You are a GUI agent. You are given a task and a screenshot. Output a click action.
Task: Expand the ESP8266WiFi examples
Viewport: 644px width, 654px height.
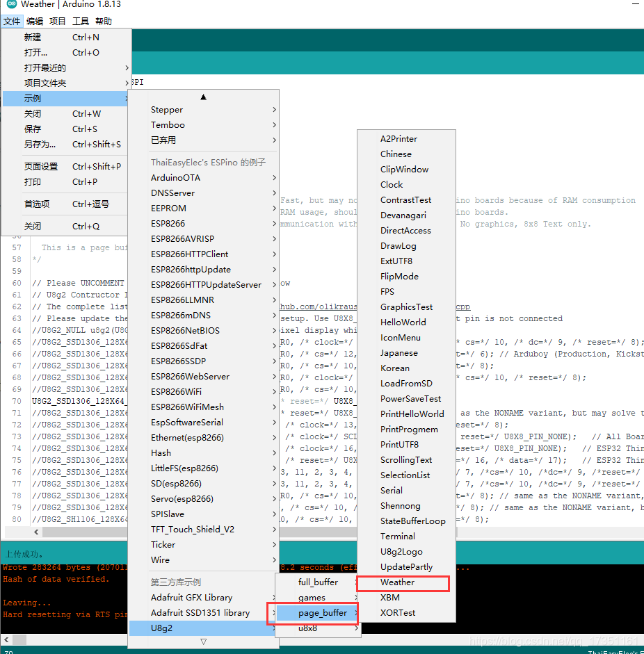point(203,392)
